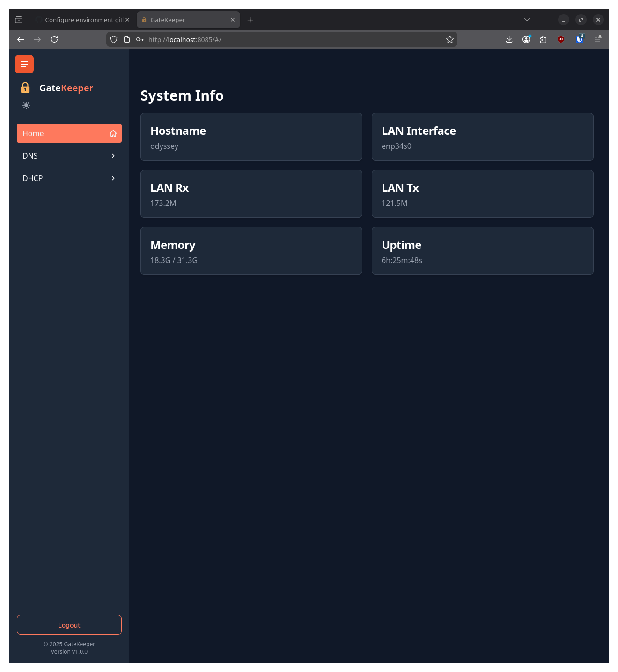Click the orange hamburger menu icon
Image resolution: width=618 pixels, height=672 pixels.
(24, 64)
